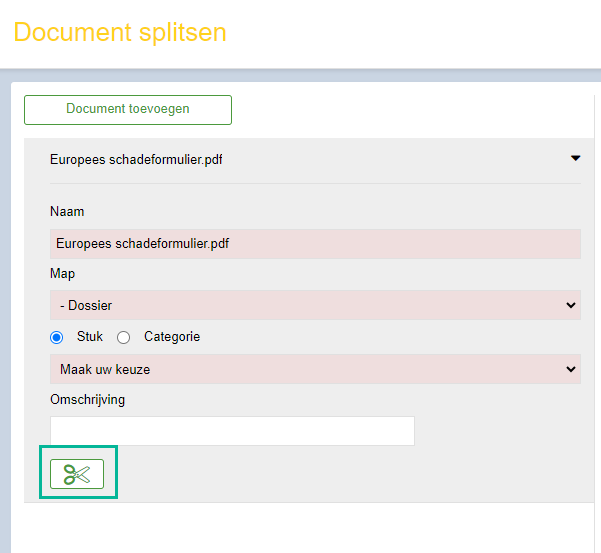The height and width of the screenshot is (553, 601).
Task: Click the divider line under the file name header
Action: coord(315,184)
